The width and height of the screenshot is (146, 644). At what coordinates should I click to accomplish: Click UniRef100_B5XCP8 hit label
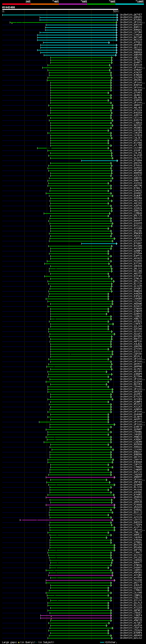pyautogui.click(x=131, y=545)
